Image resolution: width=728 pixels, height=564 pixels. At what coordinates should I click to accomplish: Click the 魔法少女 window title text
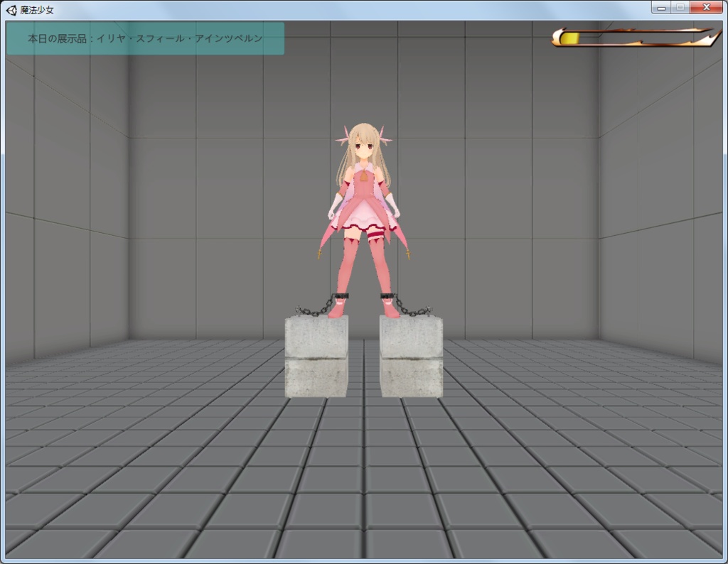coord(37,10)
